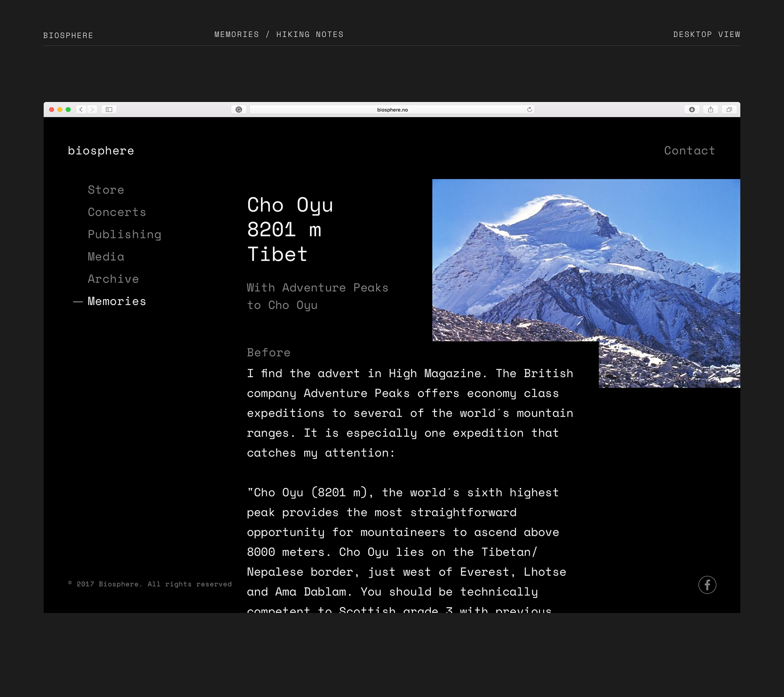Click the biosphere logo link

click(x=101, y=151)
